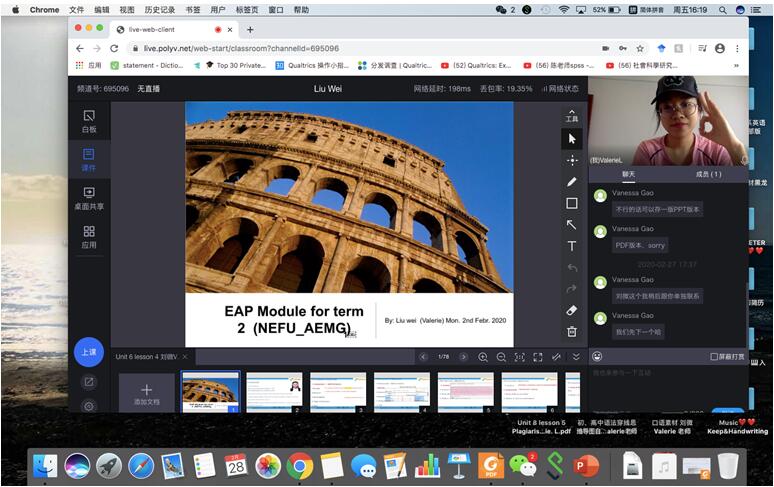Zoom in on the slide
This screenshot has height=487, width=774.
(x=483, y=357)
